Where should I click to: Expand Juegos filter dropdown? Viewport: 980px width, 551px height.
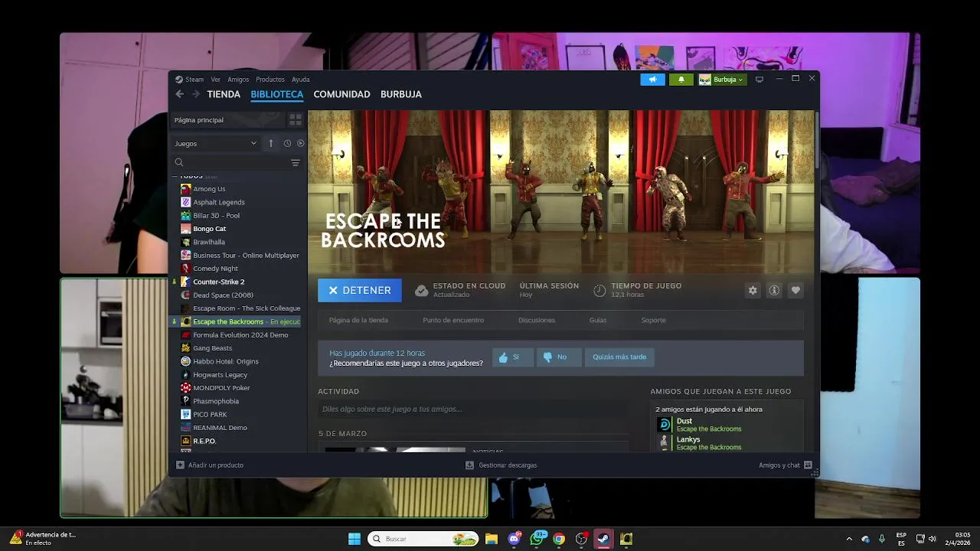coord(216,143)
